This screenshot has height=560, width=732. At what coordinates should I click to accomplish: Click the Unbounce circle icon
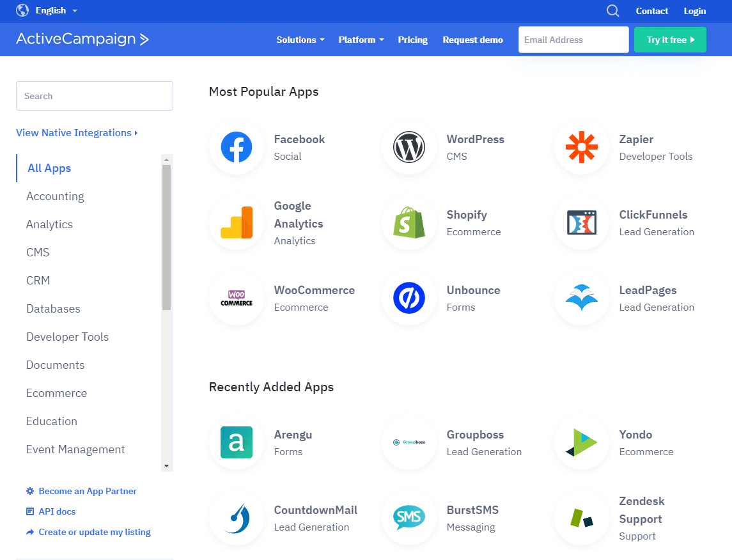(409, 298)
